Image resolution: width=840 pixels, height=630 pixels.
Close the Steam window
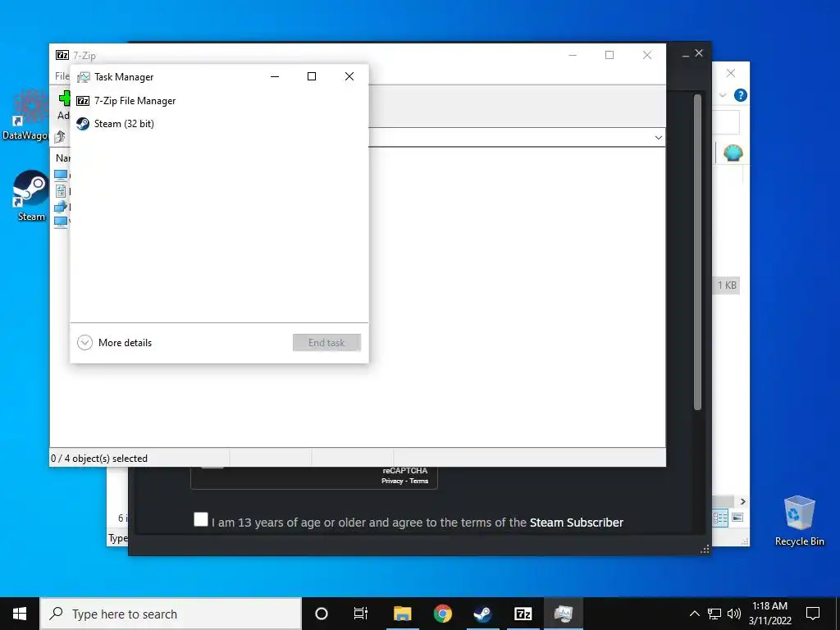(699, 53)
